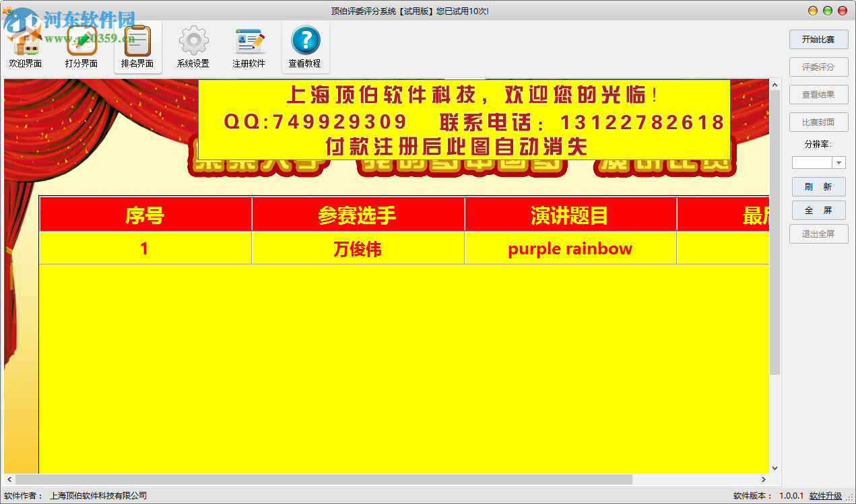Click the 注册软件 software registration icon
This screenshot has height=504, width=856.
click(x=249, y=46)
